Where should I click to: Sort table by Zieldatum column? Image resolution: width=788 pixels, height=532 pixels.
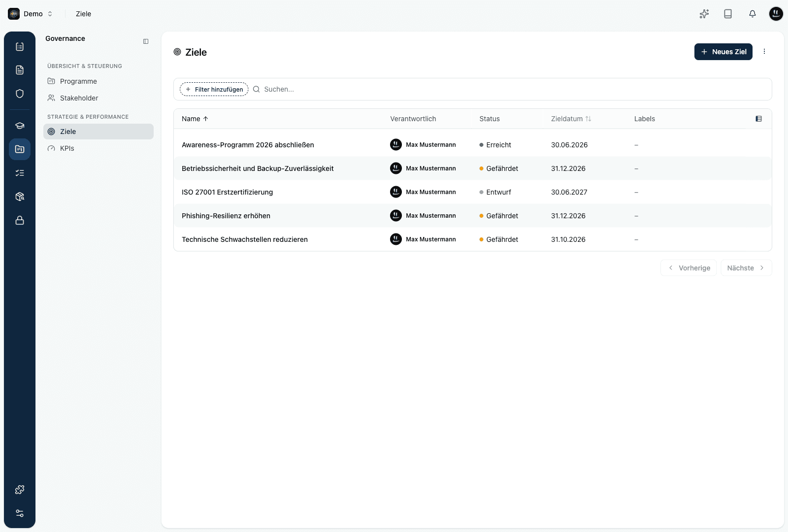click(571, 119)
